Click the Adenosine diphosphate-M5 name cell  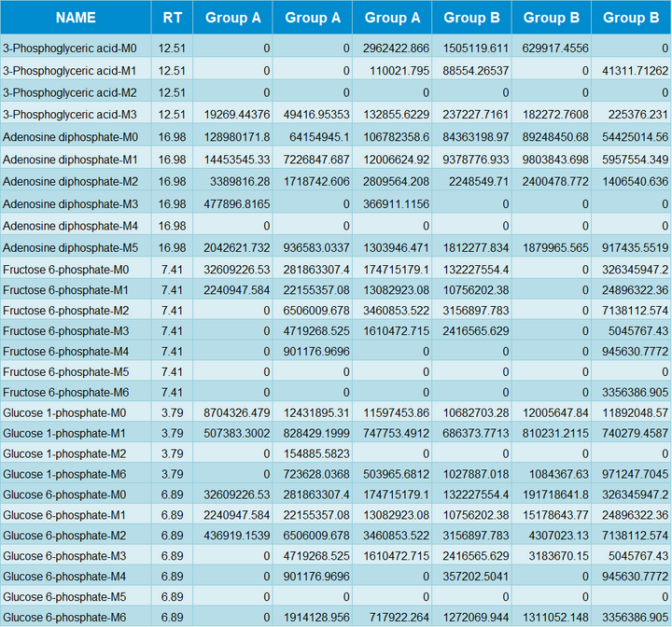pos(70,247)
